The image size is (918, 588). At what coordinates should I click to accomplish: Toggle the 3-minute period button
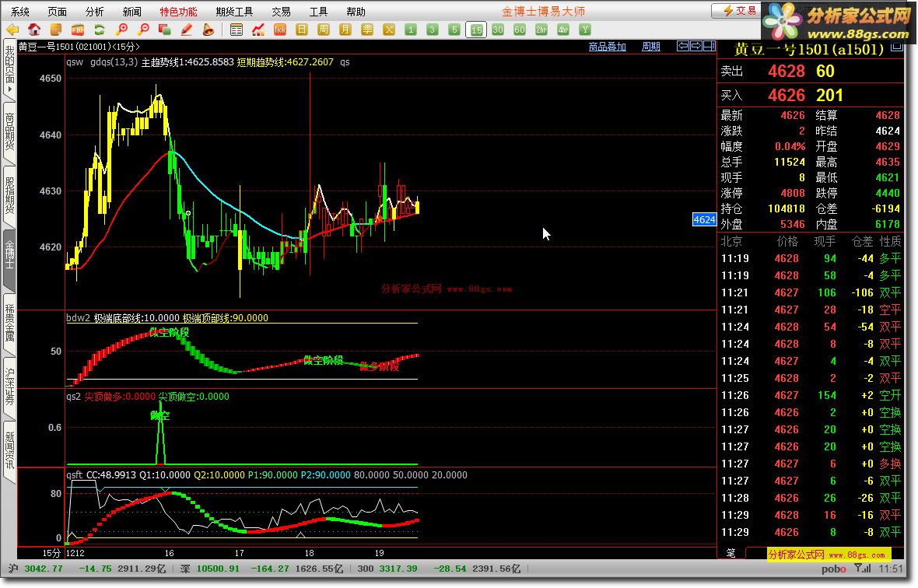click(433, 30)
